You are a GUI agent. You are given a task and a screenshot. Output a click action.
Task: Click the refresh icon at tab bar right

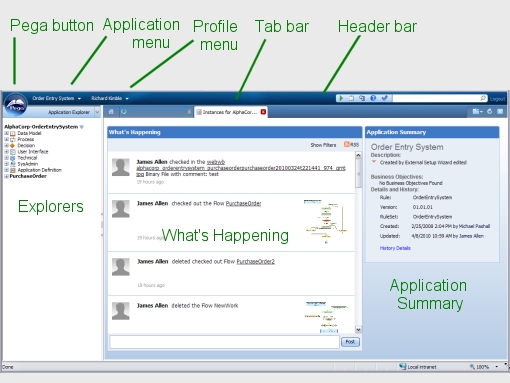click(489, 112)
